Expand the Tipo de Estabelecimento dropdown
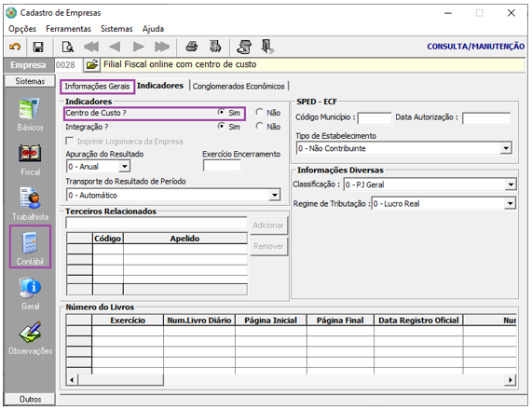The width and height of the screenshot is (532, 410). click(x=506, y=148)
